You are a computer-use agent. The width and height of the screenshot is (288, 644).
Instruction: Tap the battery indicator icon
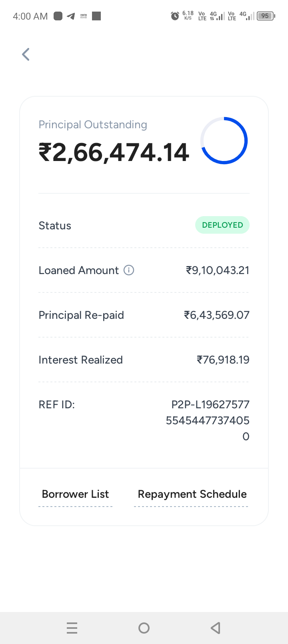tap(265, 16)
